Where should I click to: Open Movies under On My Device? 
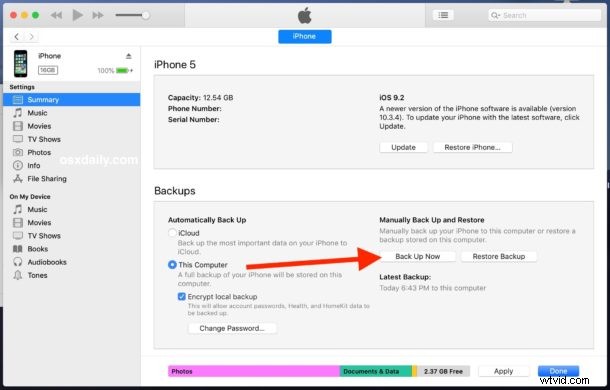point(72,223)
